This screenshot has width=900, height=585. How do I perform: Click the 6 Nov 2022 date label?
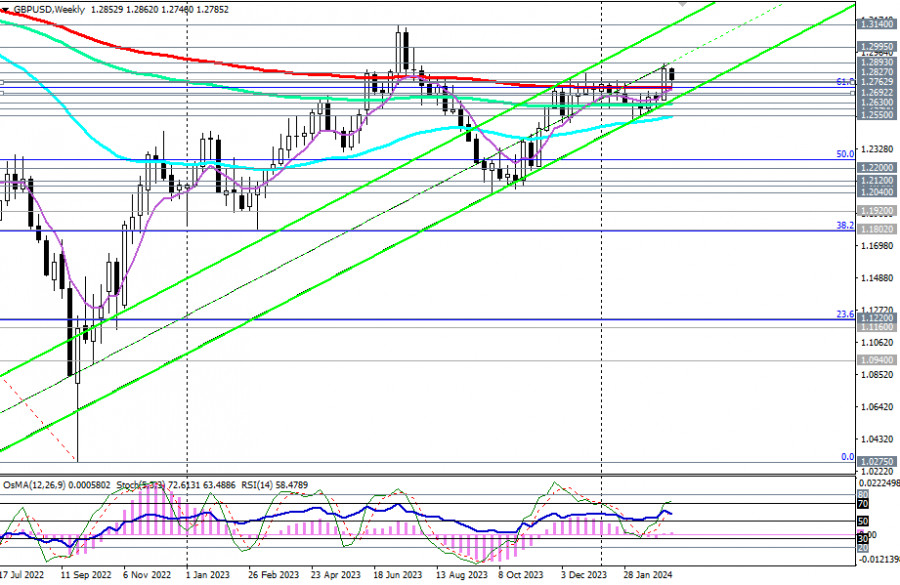coord(147,575)
